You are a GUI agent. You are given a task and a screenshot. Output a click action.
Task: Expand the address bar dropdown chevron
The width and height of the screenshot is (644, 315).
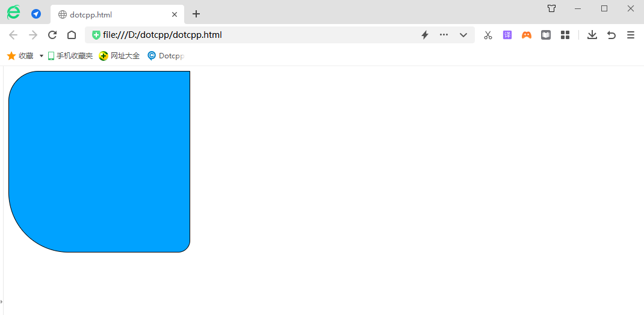click(463, 35)
